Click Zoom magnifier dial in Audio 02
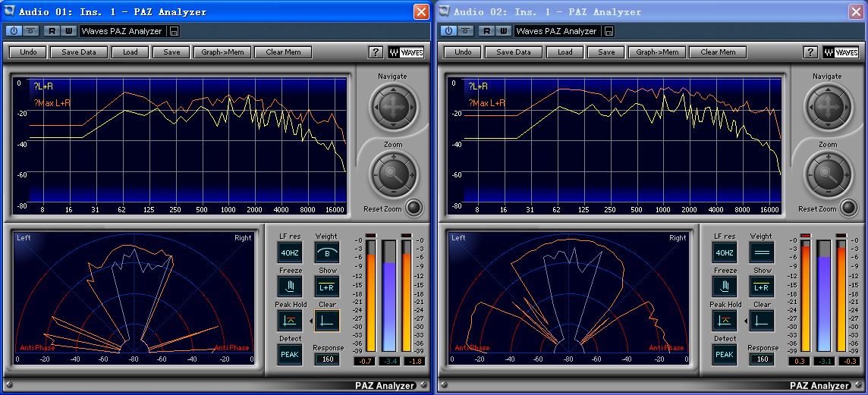This screenshot has width=868, height=395. tap(828, 175)
